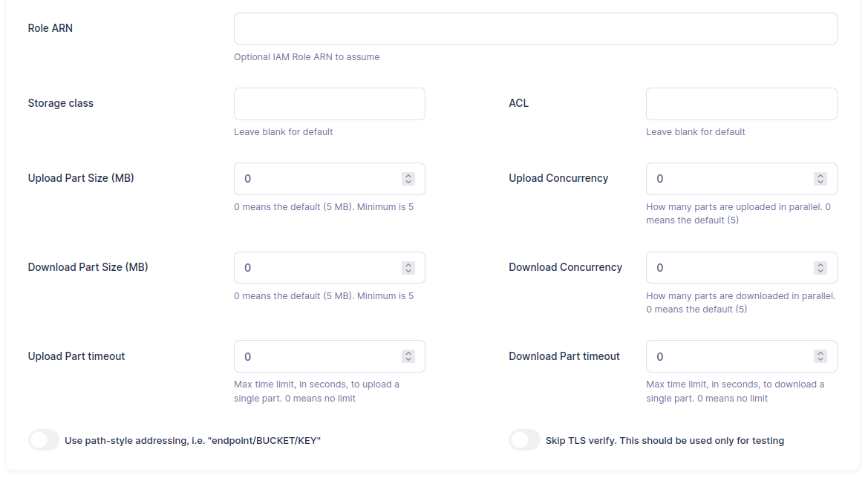Click the Upload Concurrency stepper arrows

pyautogui.click(x=820, y=179)
